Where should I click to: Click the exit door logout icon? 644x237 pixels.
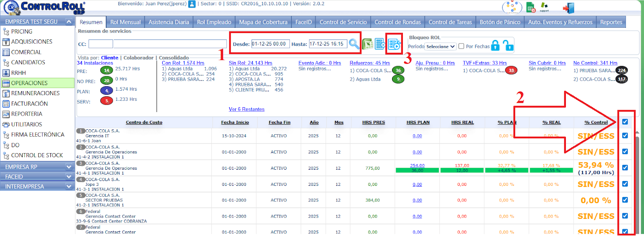(568, 8)
